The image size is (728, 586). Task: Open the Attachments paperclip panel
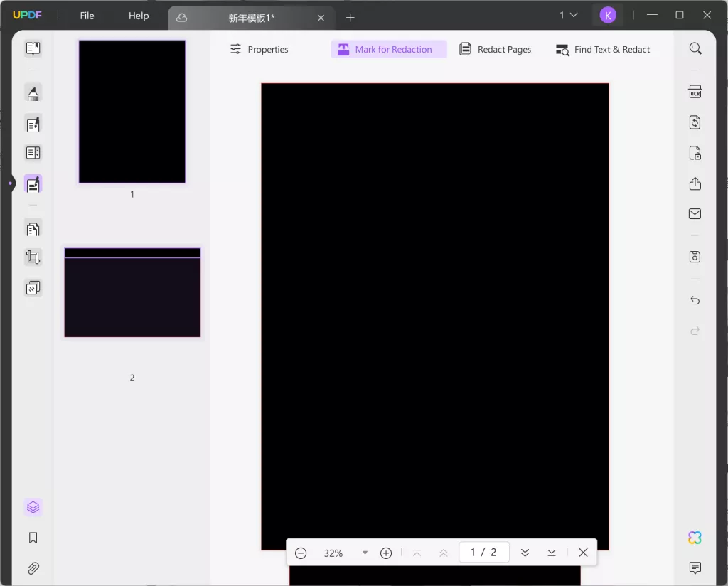[x=33, y=568]
